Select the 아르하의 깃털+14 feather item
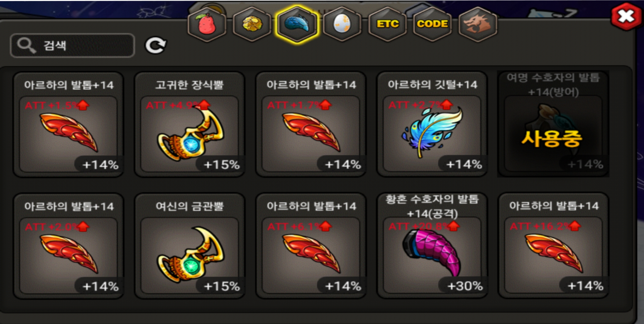 pos(432,124)
